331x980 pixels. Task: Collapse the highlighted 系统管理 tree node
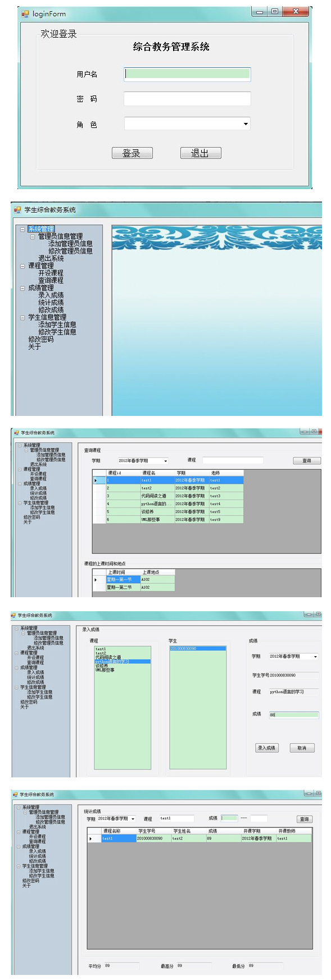22,229
